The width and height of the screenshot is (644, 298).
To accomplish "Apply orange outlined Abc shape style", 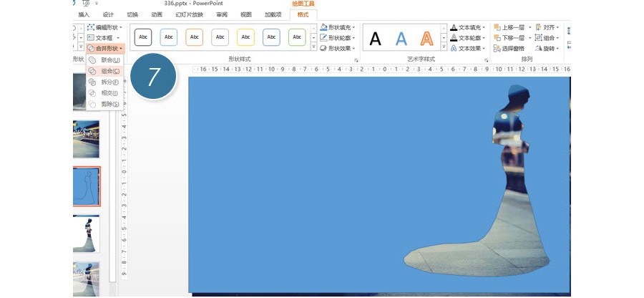I will tap(194, 37).
